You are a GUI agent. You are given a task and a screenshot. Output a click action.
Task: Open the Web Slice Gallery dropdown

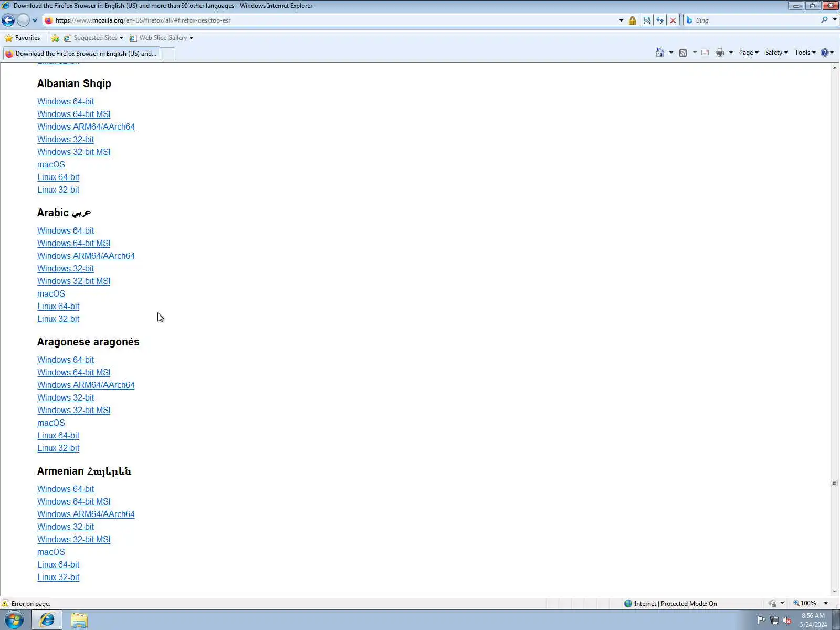coord(161,38)
